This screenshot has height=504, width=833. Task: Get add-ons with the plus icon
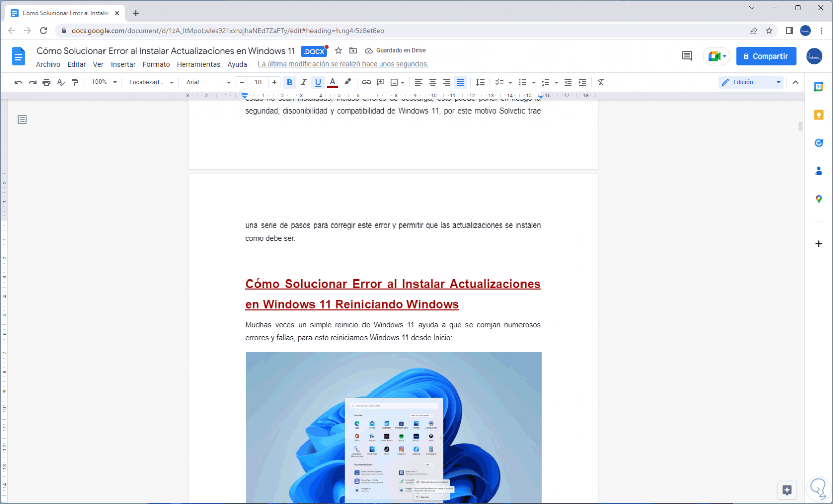pos(819,244)
